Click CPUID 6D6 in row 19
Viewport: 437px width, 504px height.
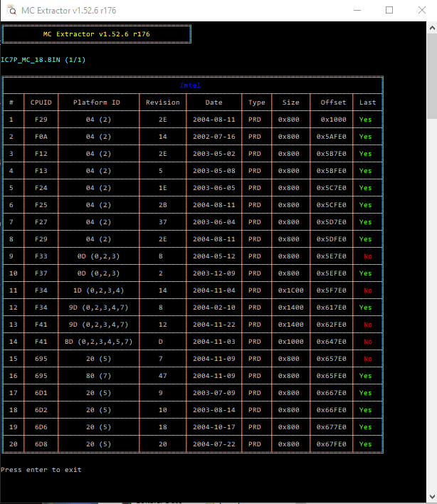[x=41, y=427]
